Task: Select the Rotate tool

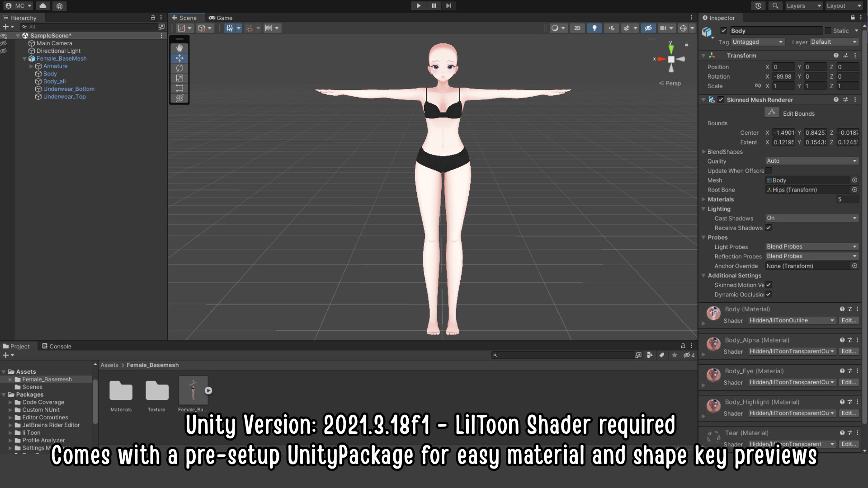Action: pos(179,68)
